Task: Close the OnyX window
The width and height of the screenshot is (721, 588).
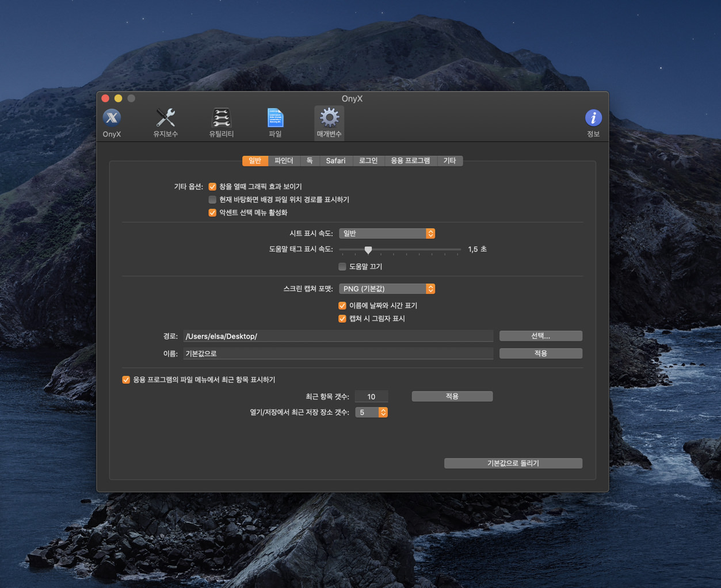Action: click(x=105, y=98)
